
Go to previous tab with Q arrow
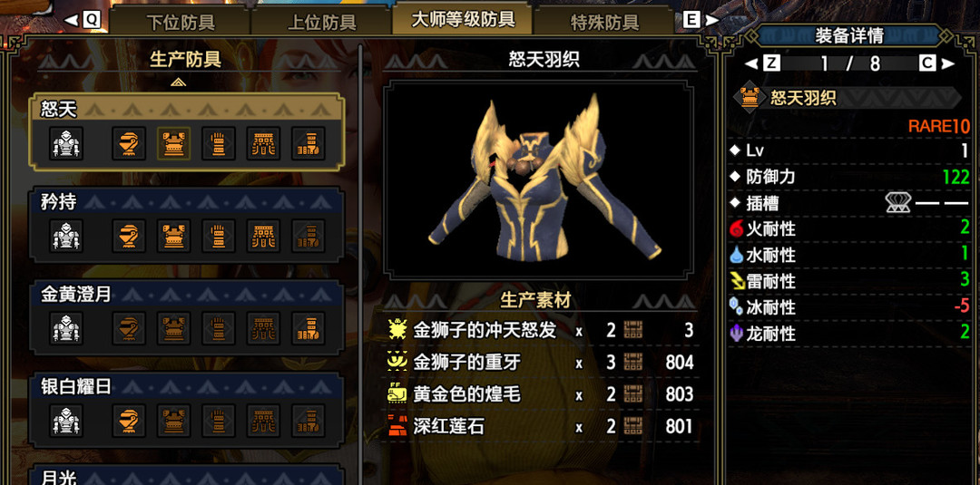83,19
